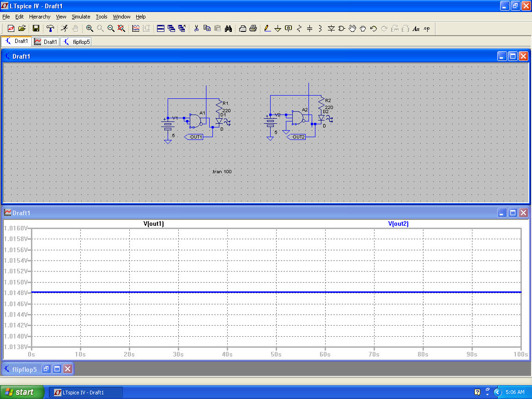This screenshot has height=399, width=532.
Task: Click the system tray clock
Action: [515, 392]
